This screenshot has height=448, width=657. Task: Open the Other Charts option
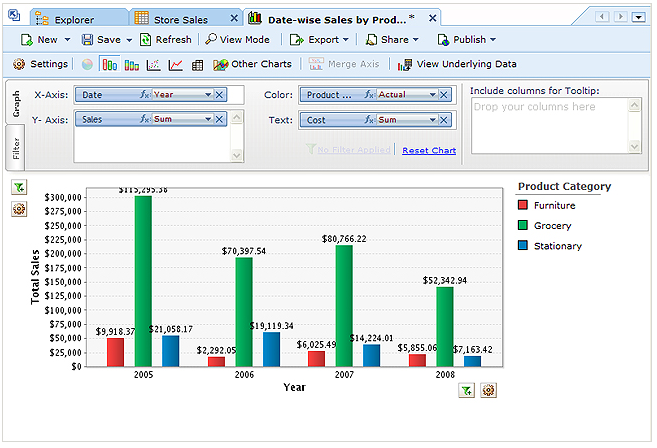[x=252, y=64]
